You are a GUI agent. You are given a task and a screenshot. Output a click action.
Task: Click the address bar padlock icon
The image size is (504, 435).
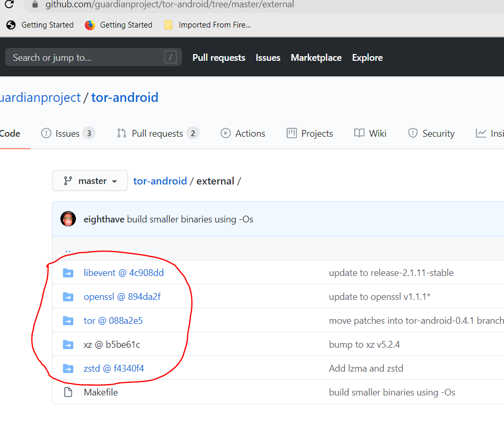(35, 4)
